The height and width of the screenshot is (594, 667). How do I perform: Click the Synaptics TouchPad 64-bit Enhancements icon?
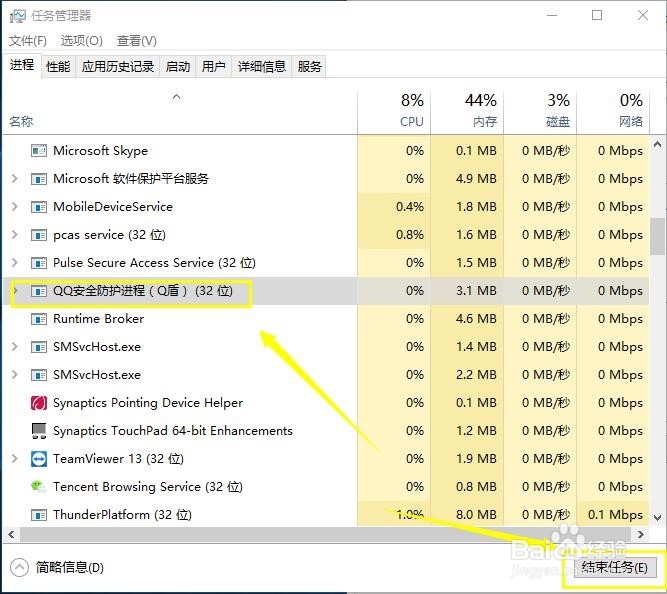[x=39, y=431]
